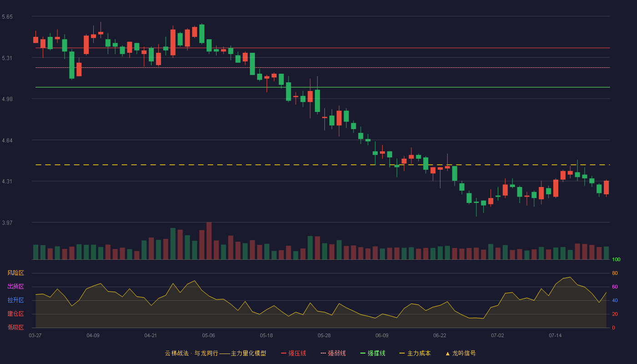Click the 3.97 price axis label
The image size is (637, 364).
[x=7, y=222]
